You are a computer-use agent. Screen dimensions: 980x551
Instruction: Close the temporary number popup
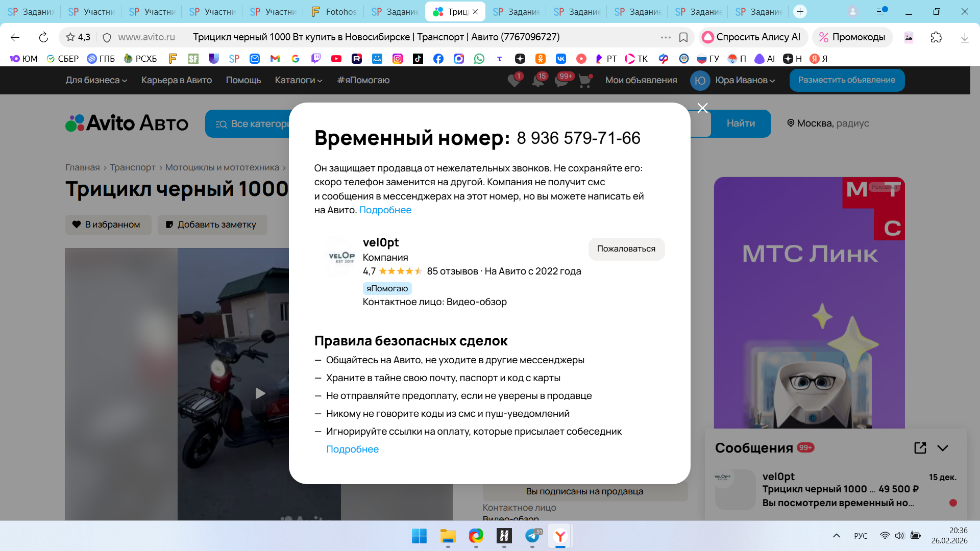pos(702,108)
